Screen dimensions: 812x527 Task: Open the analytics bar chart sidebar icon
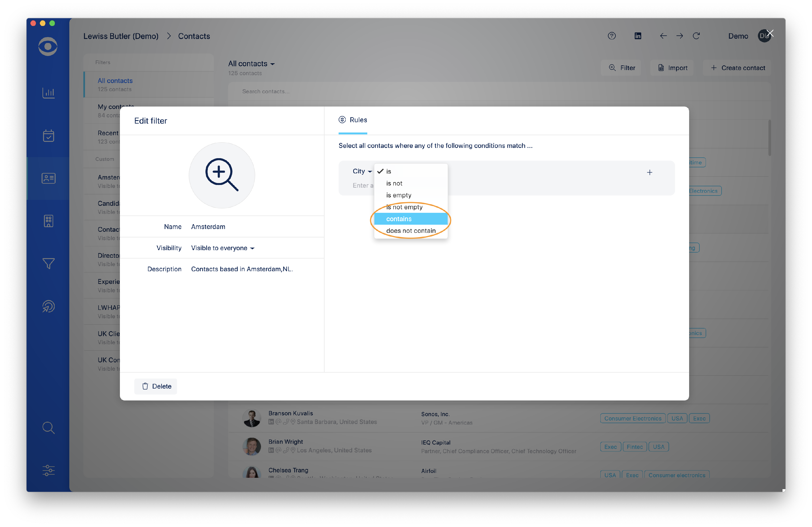[48, 93]
